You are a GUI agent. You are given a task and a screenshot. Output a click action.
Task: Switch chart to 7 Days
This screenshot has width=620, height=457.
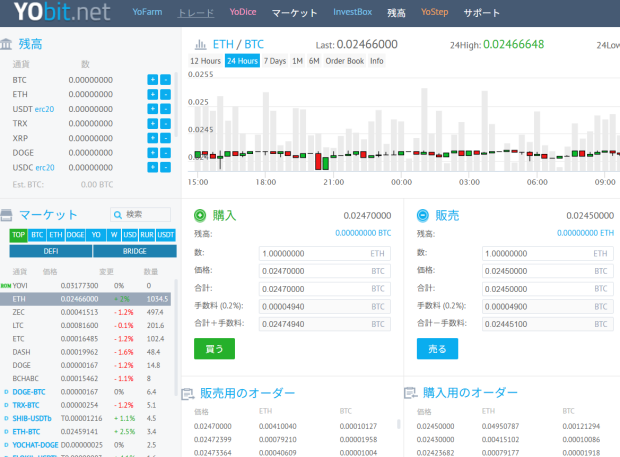275,61
